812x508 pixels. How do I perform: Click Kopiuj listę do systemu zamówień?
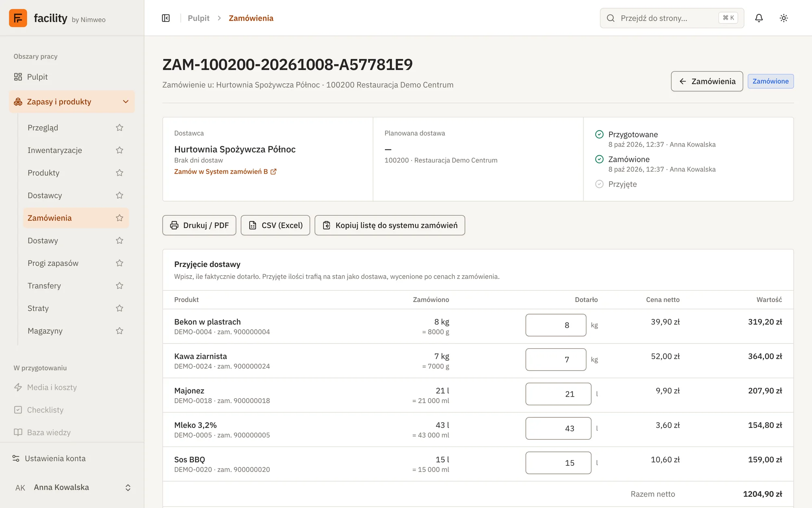[x=390, y=225]
